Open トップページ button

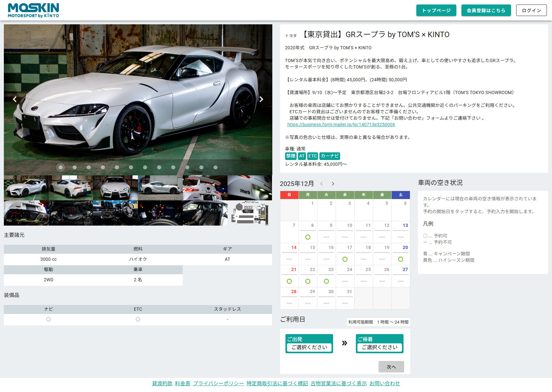(436, 10)
